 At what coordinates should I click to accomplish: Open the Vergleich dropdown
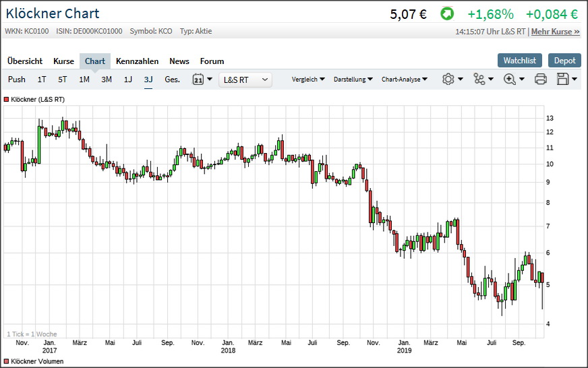coord(308,79)
